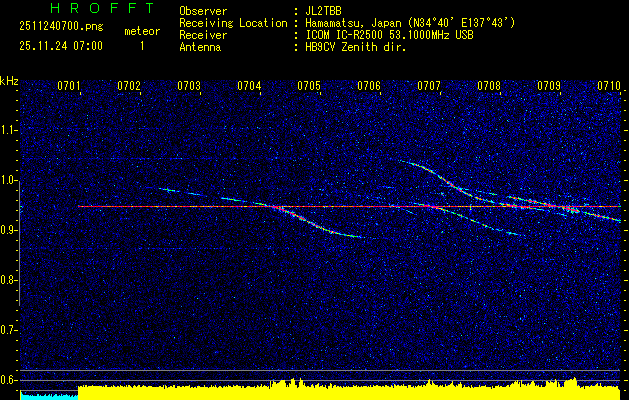Image resolution: width=629 pixels, height=400 pixels.
Task: Click the 25.11.24 07:00 timestamp
Action: [61, 46]
